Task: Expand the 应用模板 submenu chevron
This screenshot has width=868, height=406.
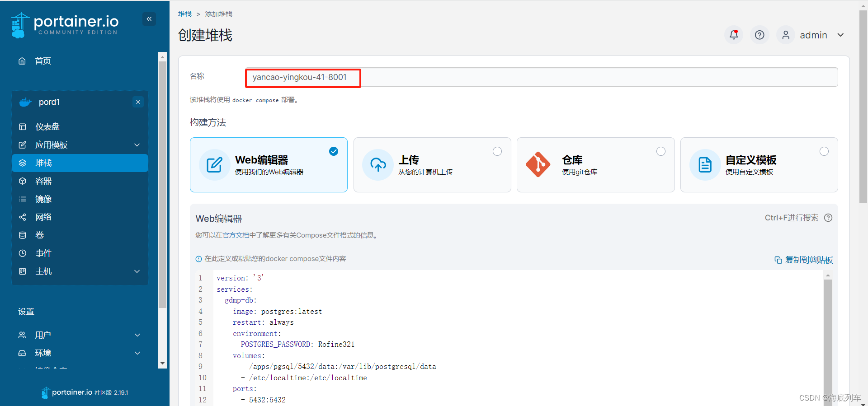Action: [137, 145]
